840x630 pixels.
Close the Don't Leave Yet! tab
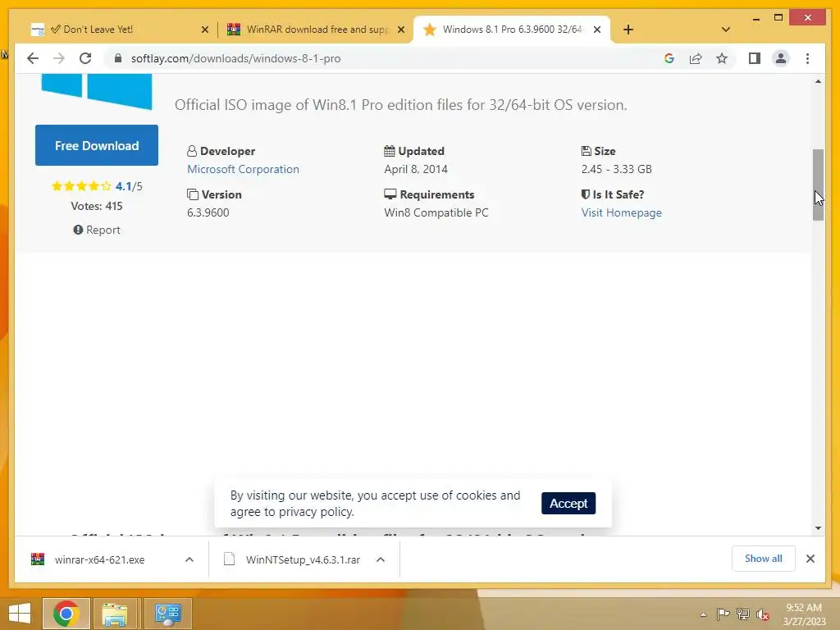click(x=204, y=30)
